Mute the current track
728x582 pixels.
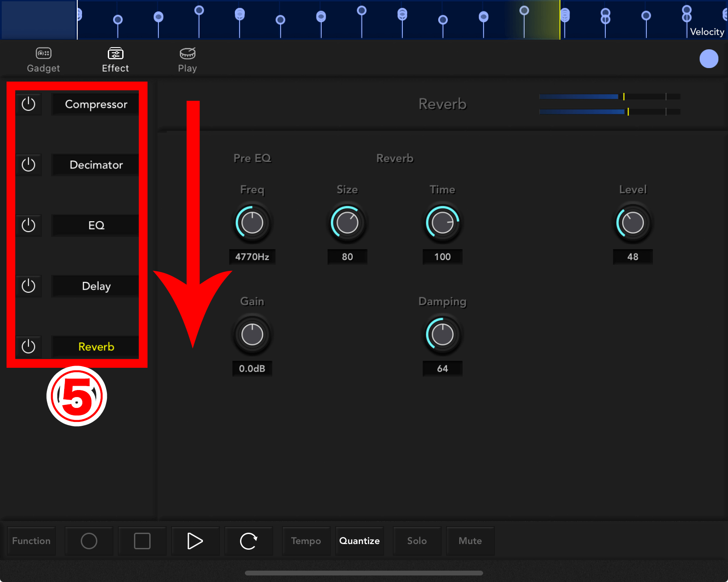click(470, 541)
